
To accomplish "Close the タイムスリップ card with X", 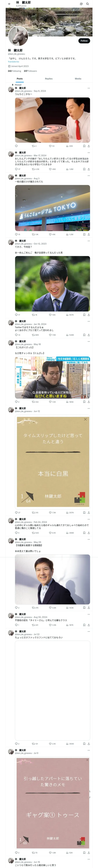I will point(85,419).
